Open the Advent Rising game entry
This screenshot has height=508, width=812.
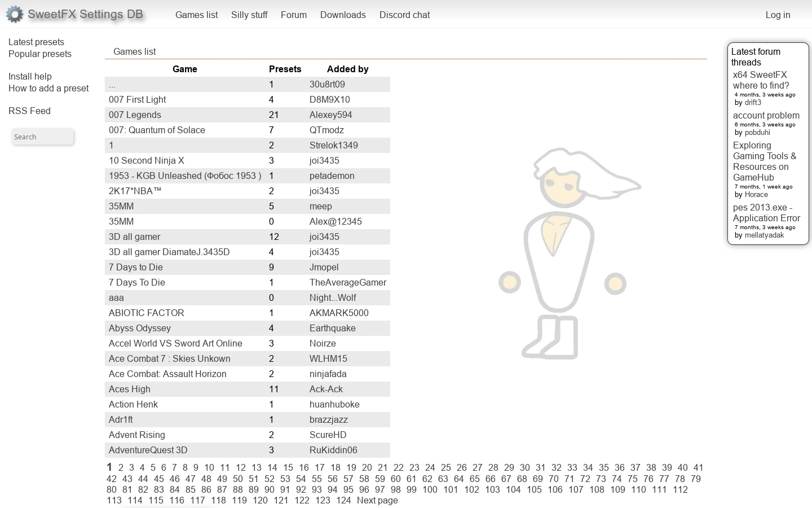[137, 435]
